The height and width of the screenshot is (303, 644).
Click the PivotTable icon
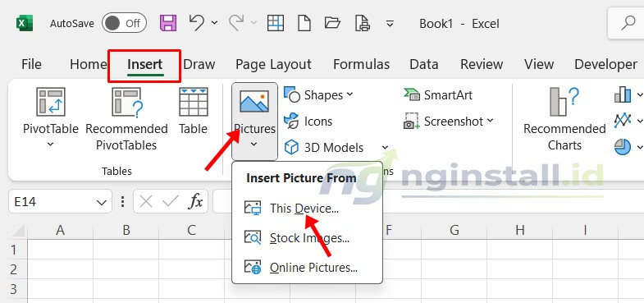pyautogui.click(x=51, y=102)
